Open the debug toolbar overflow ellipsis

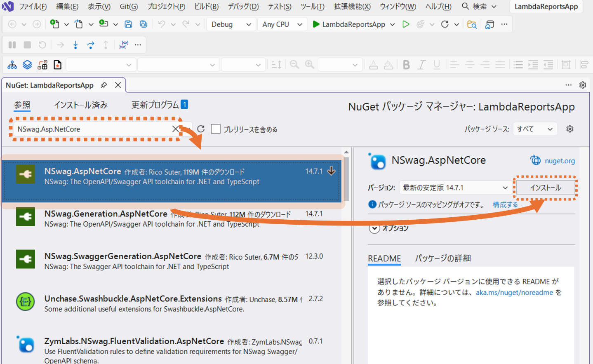138,45
